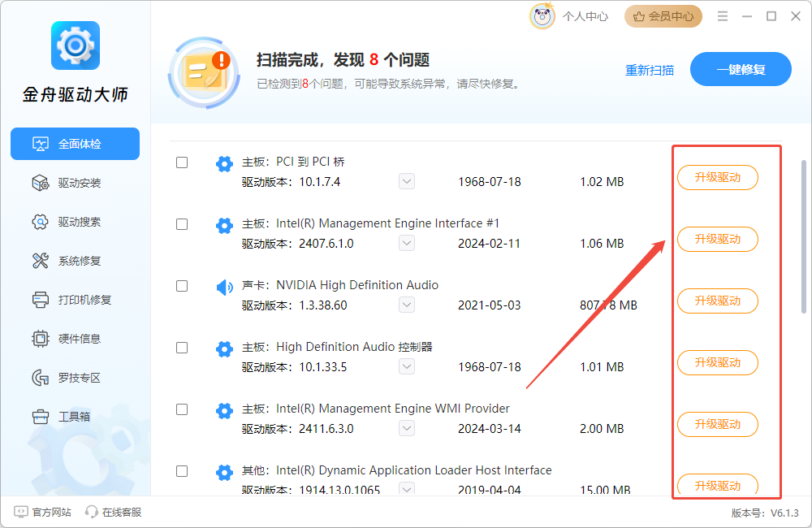
Task: Expand version dropdown for 1.3.38.60
Action: (x=407, y=305)
